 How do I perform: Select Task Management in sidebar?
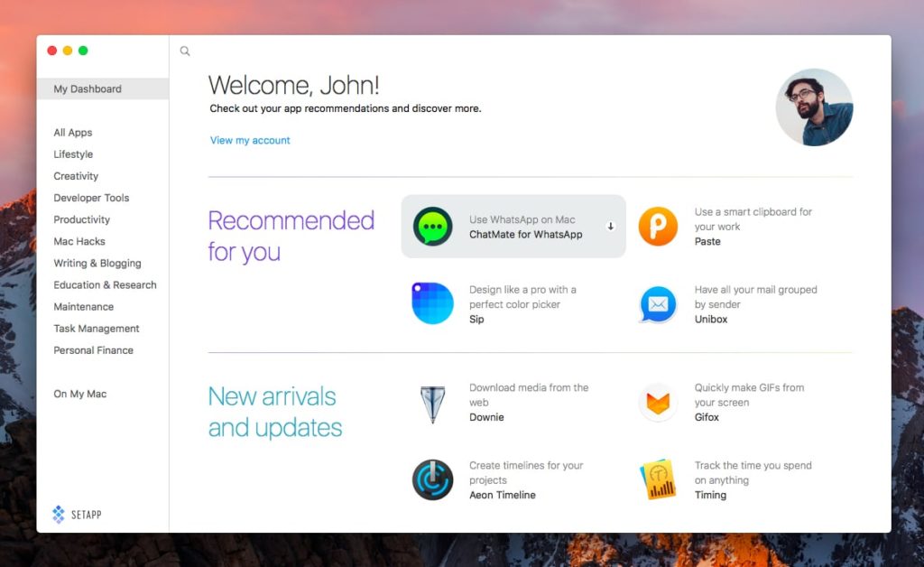(x=97, y=329)
